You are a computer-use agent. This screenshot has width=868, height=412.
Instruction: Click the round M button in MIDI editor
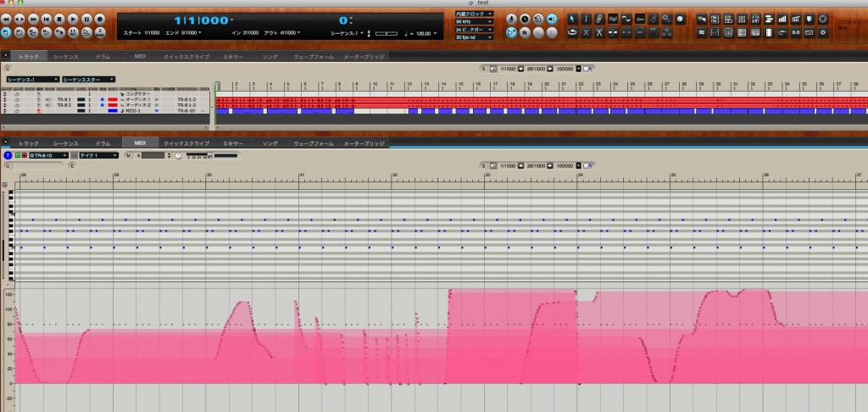point(129,156)
